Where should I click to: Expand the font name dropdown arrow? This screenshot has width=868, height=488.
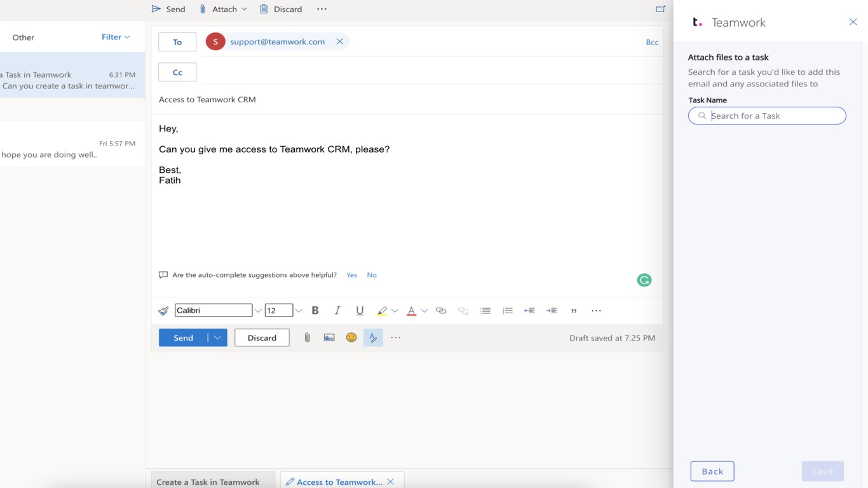point(258,311)
